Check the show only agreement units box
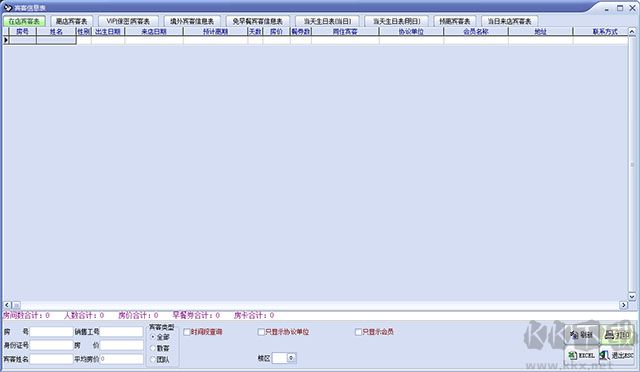The image size is (640, 372). (x=261, y=332)
